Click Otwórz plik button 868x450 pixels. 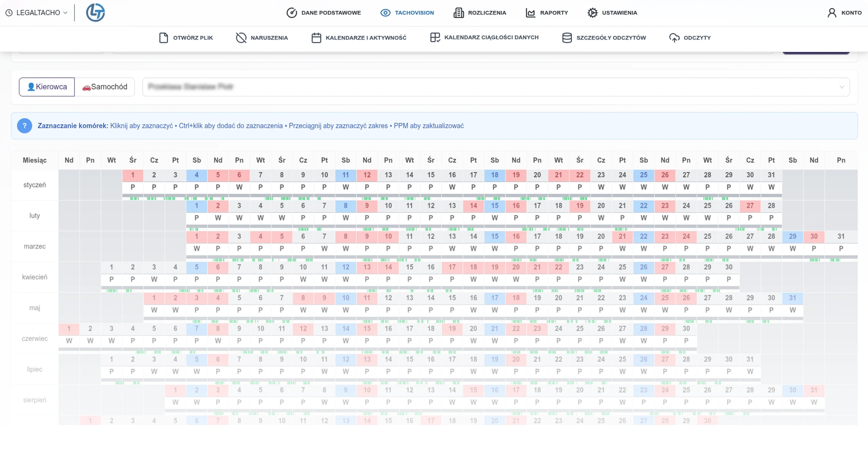[186, 38]
